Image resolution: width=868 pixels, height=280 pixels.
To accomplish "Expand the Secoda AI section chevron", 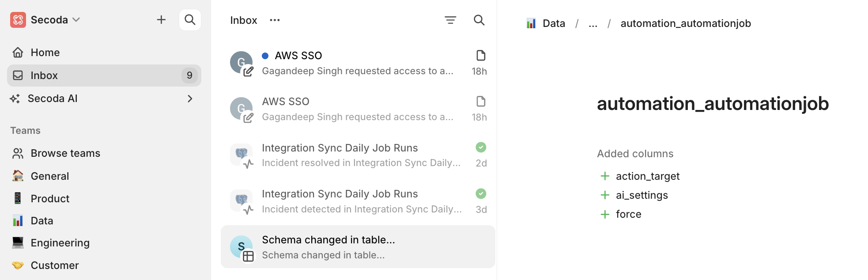I will pyautogui.click(x=190, y=98).
